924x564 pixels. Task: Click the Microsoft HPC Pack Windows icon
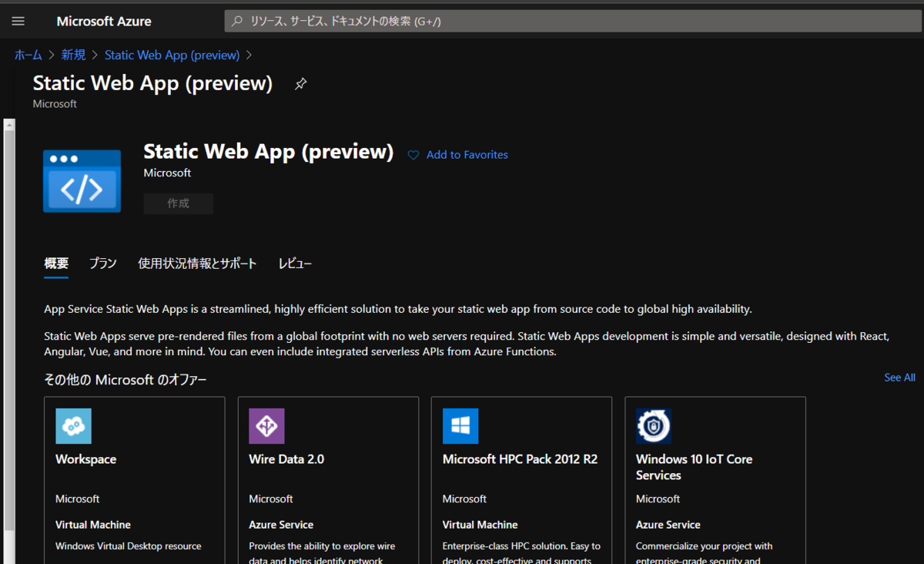[x=460, y=426]
